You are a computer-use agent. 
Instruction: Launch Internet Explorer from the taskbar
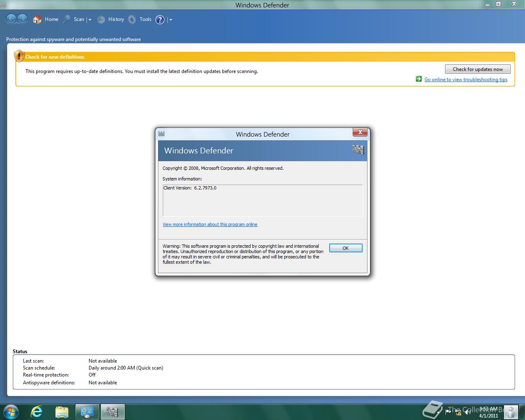pyautogui.click(x=37, y=412)
